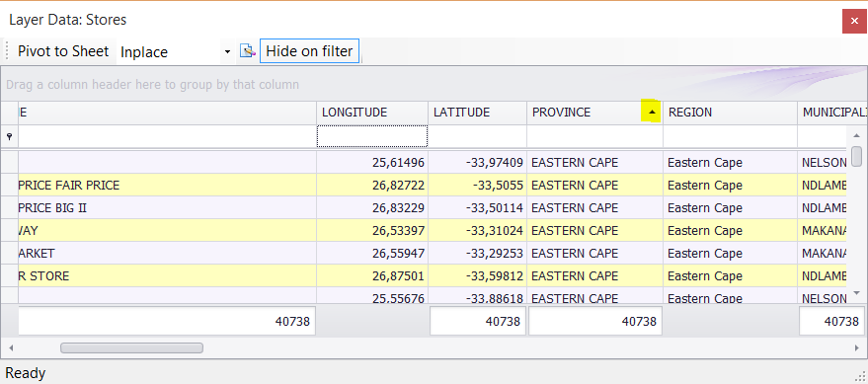Focus the PROVINCE filter input field

pyautogui.click(x=595, y=136)
